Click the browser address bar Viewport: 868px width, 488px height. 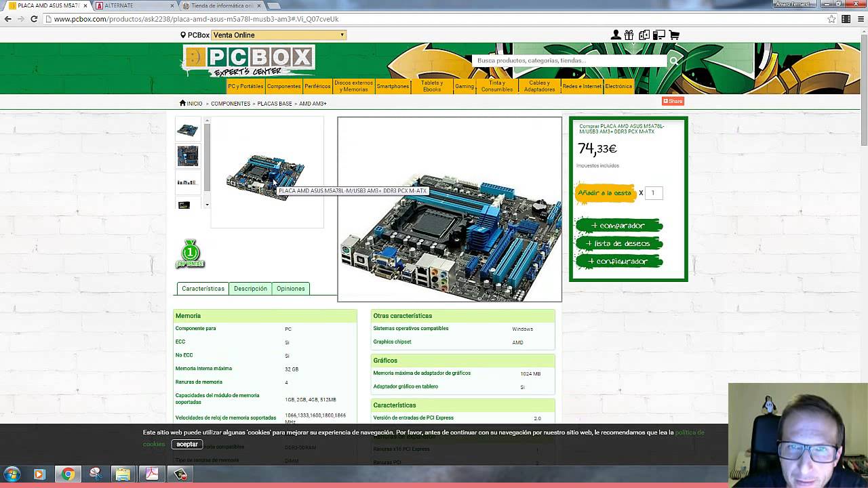[x=434, y=19]
